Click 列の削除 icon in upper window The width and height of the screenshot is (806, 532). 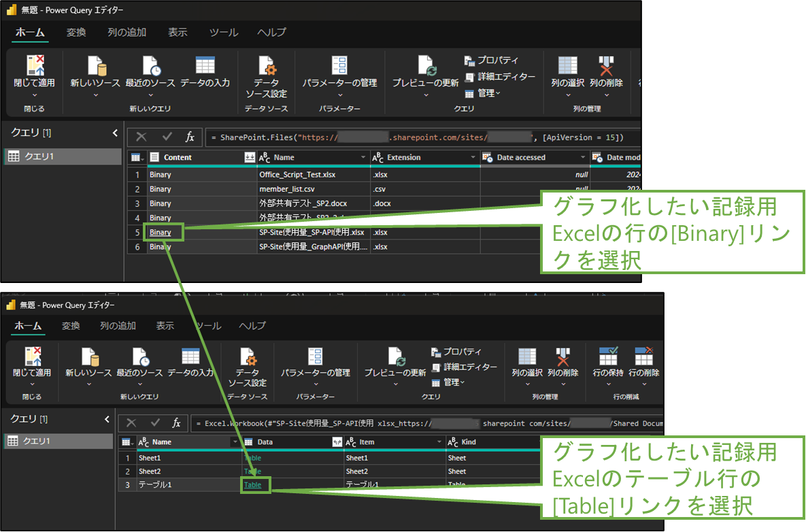tap(607, 66)
